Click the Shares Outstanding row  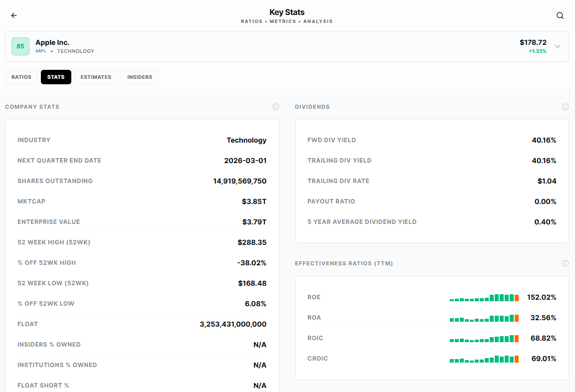coord(142,181)
